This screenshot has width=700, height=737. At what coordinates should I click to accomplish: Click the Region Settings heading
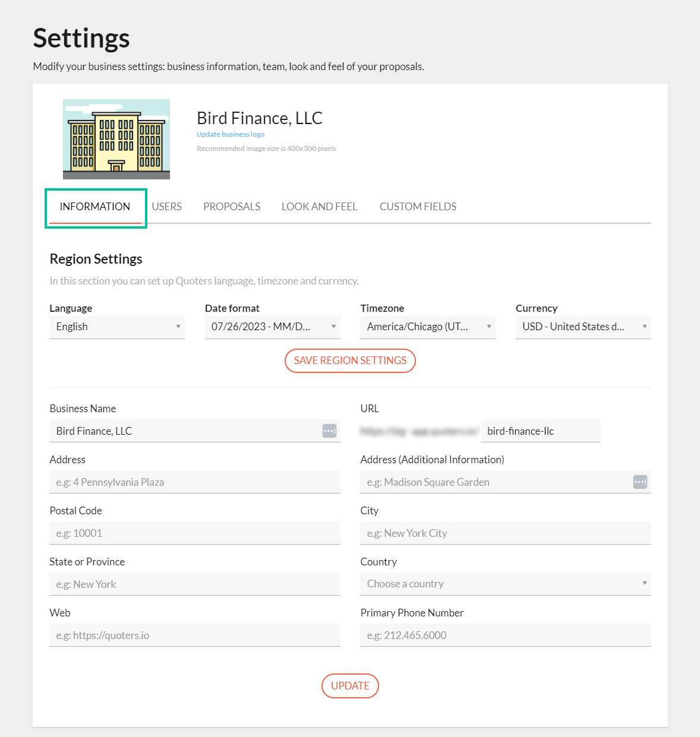[x=96, y=259]
